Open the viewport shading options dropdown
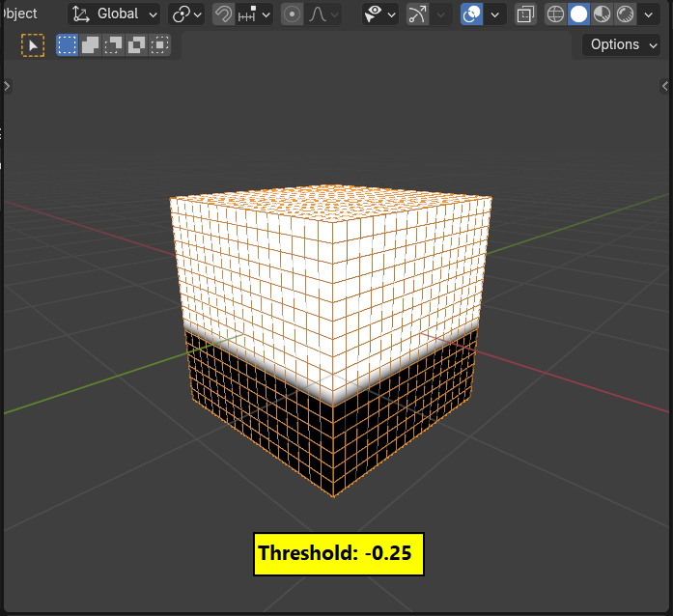Image resolution: width=673 pixels, height=616 pixels. (649, 14)
